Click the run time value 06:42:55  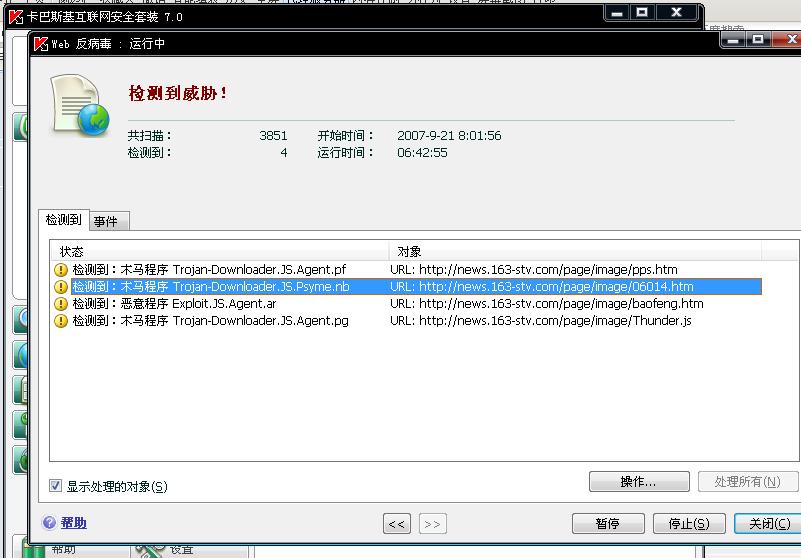(422, 152)
